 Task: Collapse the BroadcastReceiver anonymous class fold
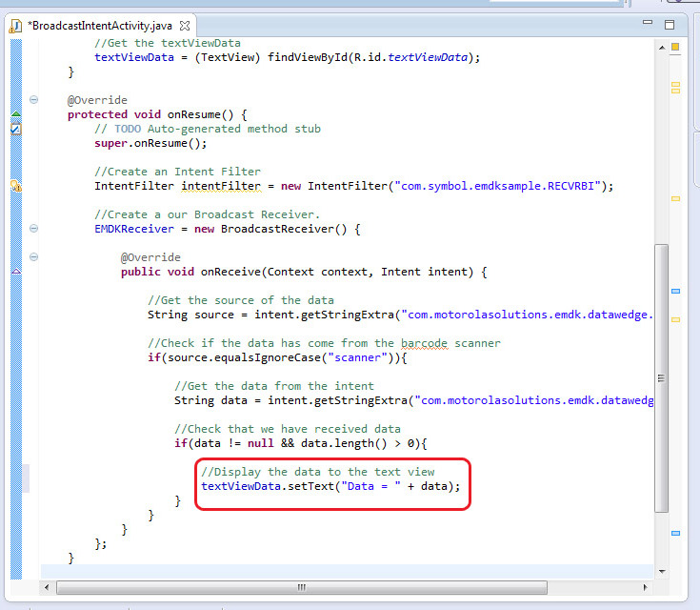point(34,229)
